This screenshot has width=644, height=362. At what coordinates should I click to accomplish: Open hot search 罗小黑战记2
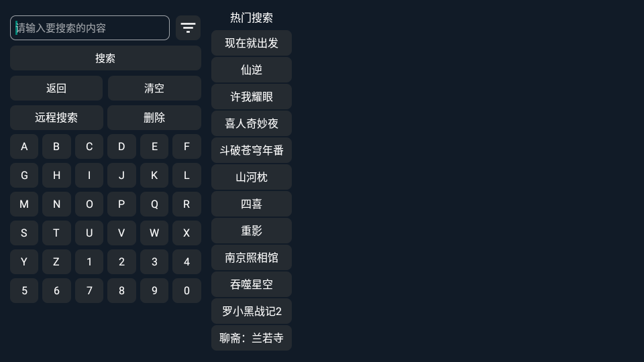252,311
